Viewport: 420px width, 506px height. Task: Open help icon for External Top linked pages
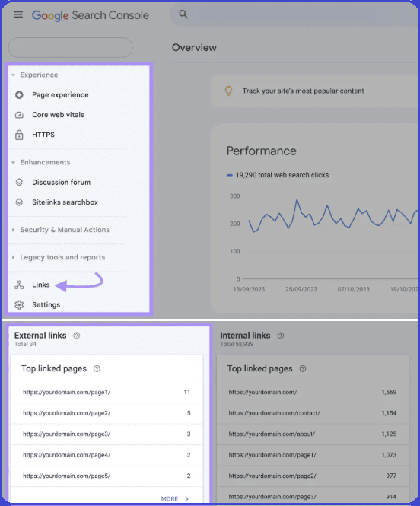tap(97, 369)
